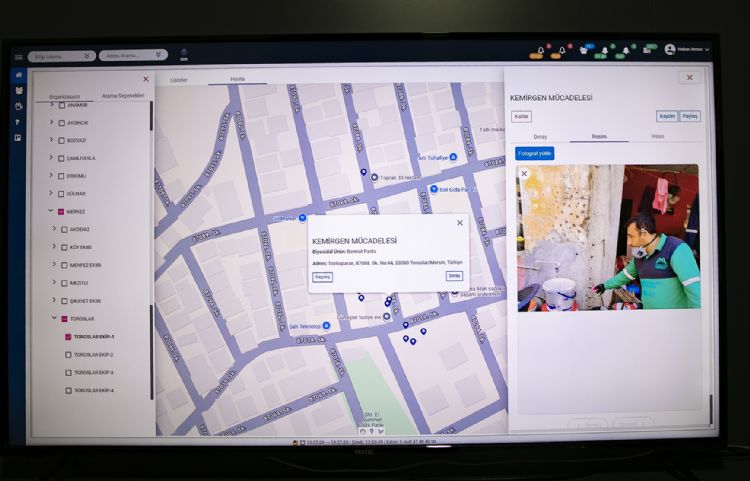Open the Bilgi Arama dropdown
Screen dimensions: 750x481
click(62, 56)
